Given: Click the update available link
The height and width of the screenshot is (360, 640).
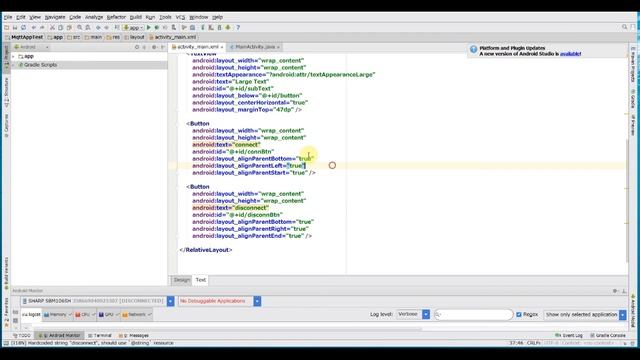Looking at the screenshot, I should pyautogui.click(x=570, y=54).
